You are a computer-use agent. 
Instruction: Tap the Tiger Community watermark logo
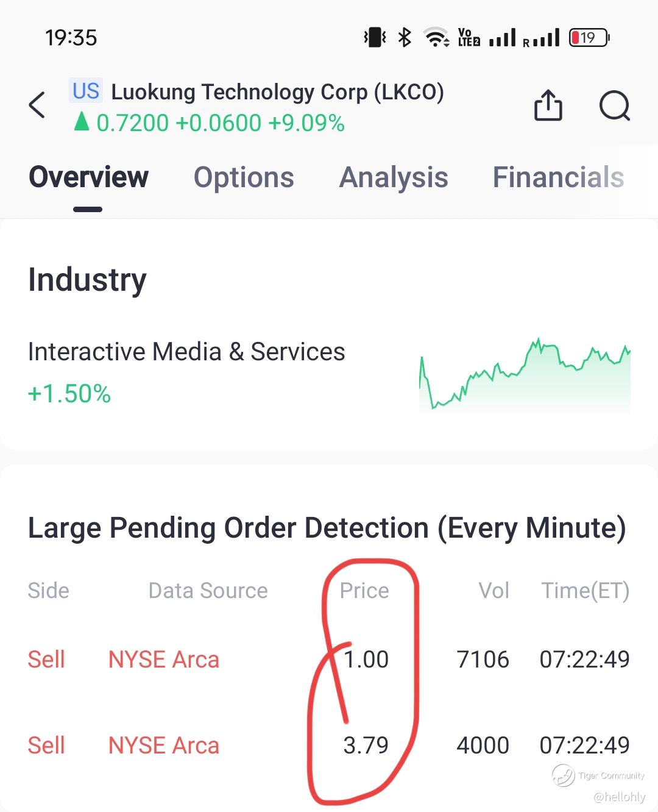(x=564, y=775)
